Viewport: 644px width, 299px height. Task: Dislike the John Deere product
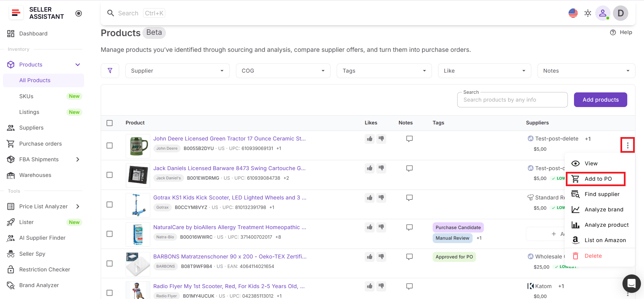coord(381,139)
